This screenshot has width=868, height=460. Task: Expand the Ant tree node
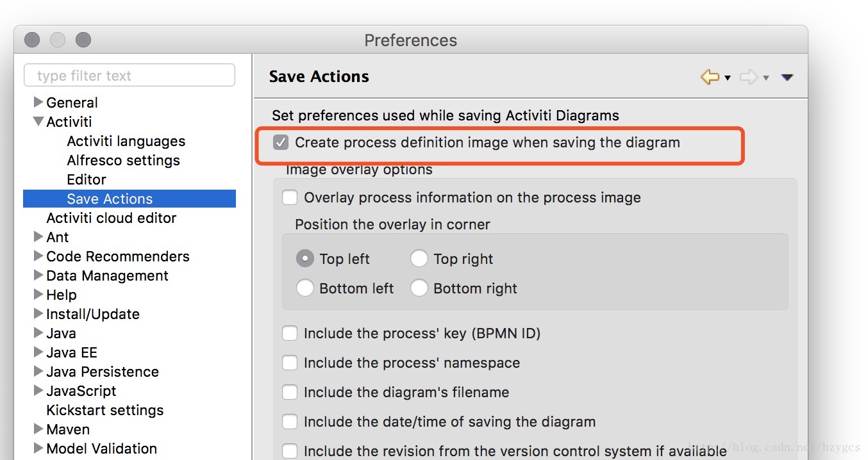38,236
